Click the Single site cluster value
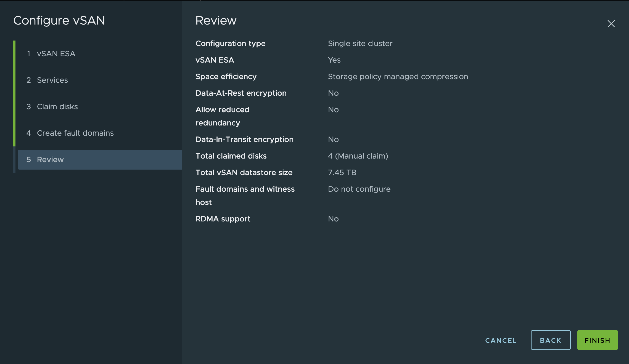Screen dimensions: 629x364 click(360, 43)
